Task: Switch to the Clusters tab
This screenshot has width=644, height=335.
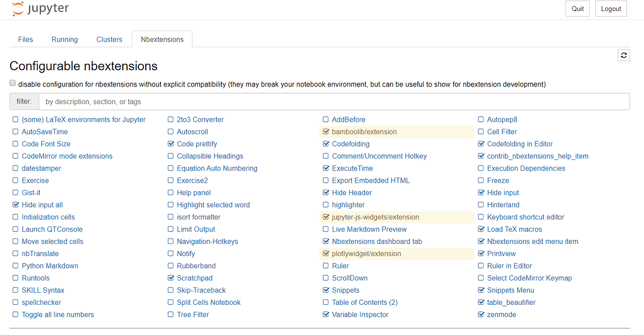Action: (x=109, y=39)
